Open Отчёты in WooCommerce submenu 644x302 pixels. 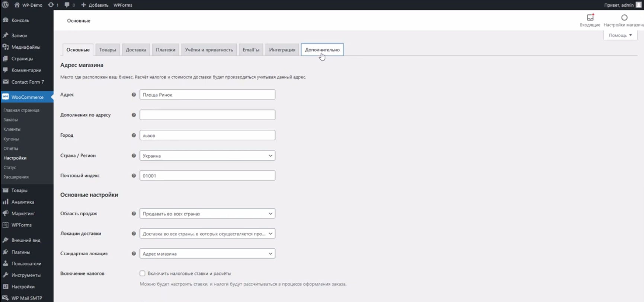tap(11, 149)
